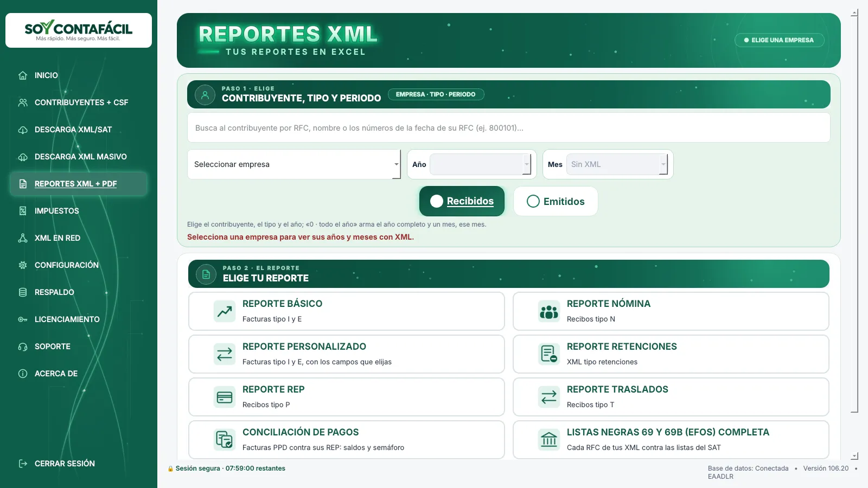The height and width of the screenshot is (488, 868).
Task: Click the Reporte Traslados arrows icon
Action: tap(549, 397)
